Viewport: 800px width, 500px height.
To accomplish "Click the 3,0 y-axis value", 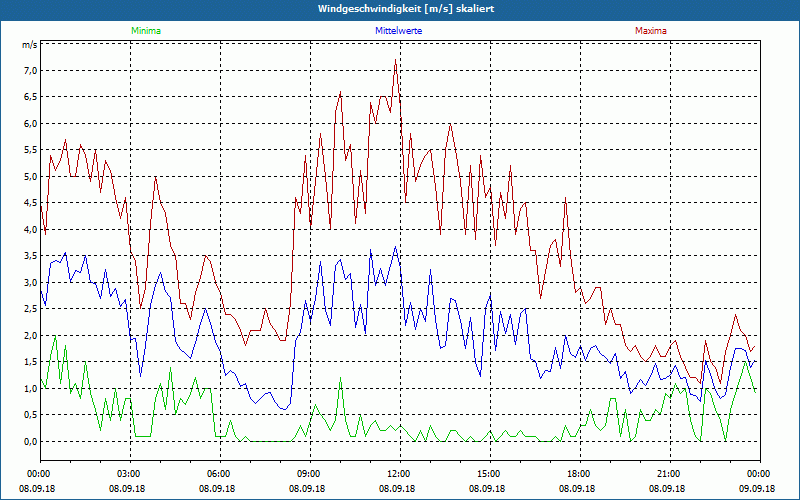I will (x=31, y=283).
